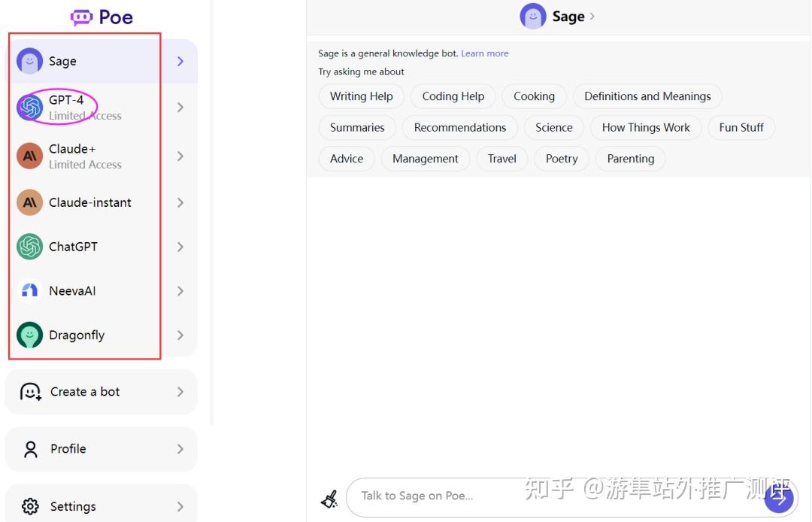Click the Poetry suggestion button
The width and height of the screenshot is (812, 522).
(x=561, y=159)
